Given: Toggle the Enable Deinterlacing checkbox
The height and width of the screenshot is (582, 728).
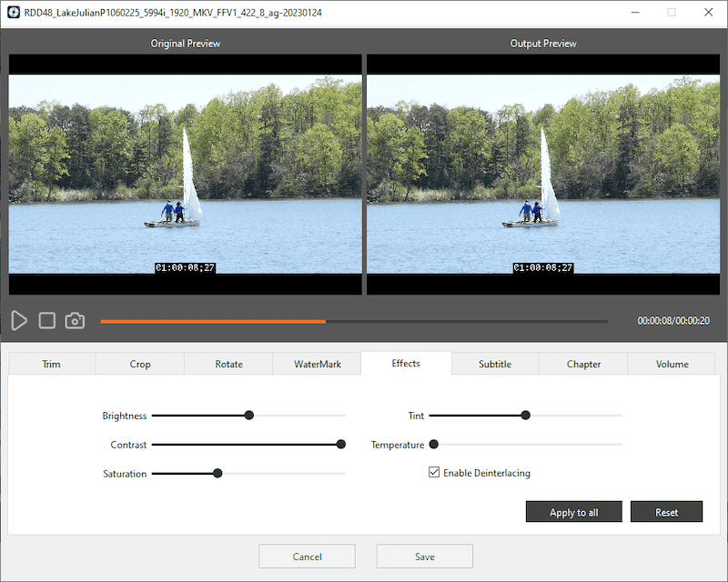Looking at the screenshot, I should tap(434, 473).
